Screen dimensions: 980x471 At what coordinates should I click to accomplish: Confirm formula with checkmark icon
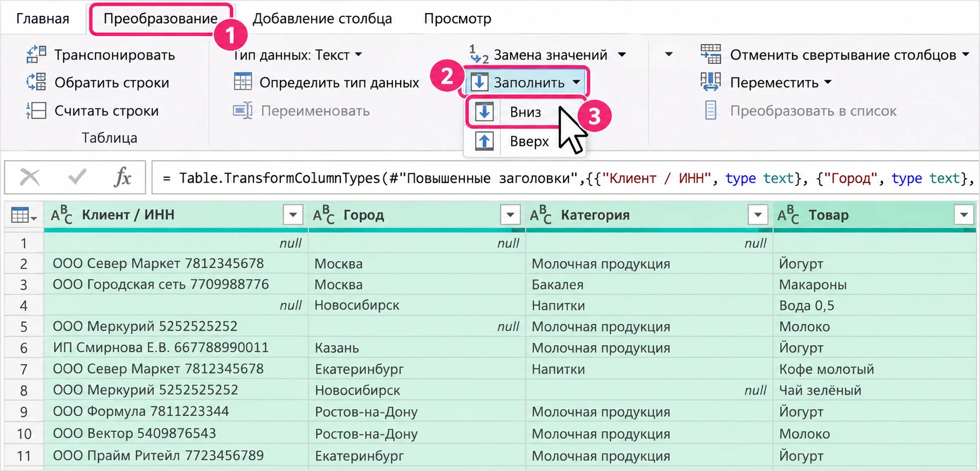pyautogui.click(x=77, y=177)
